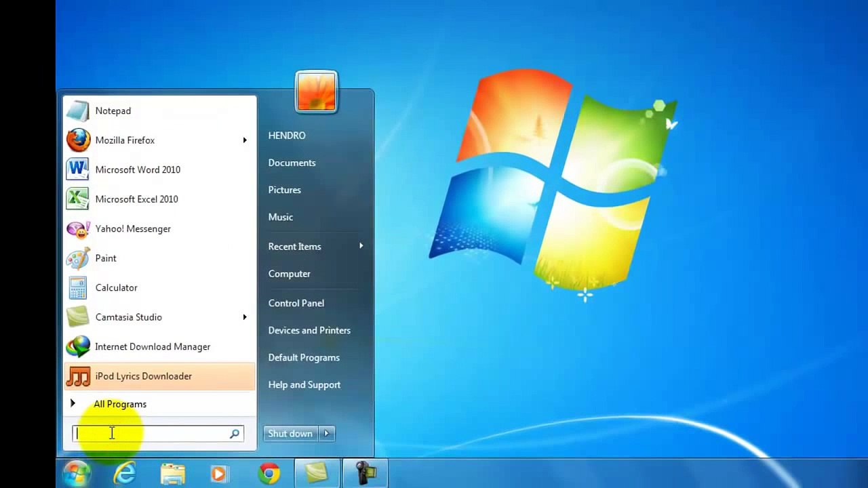Launch Yahoo! Messenger
868x488 pixels.
point(160,228)
